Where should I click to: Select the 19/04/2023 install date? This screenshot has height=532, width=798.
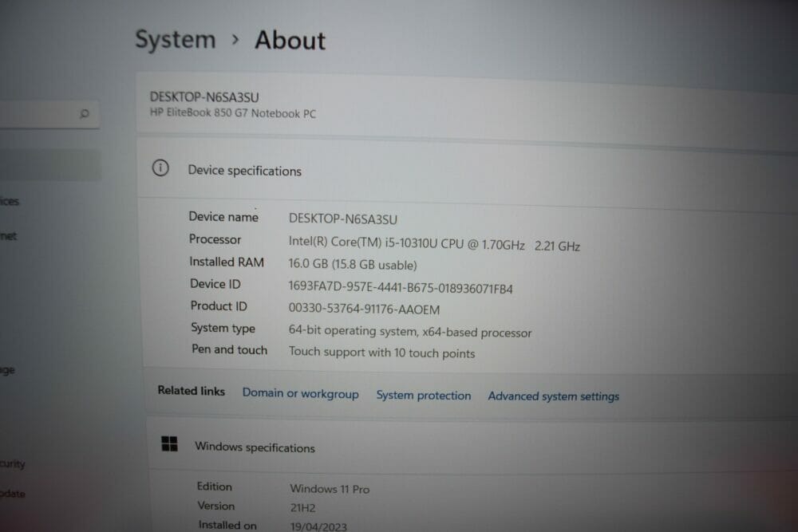coord(318,526)
